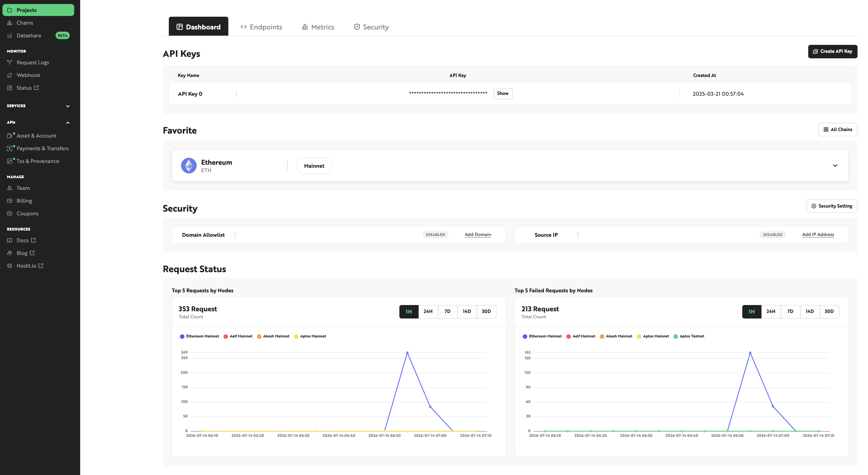Expand the Ethereum favorite card
The width and height of the screenshot is (868, 475).
[835, 166]
